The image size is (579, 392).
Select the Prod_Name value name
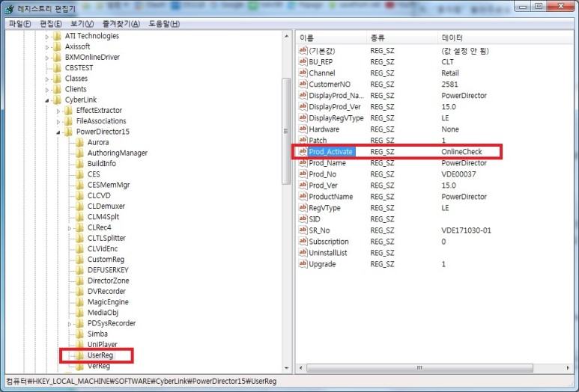click(x=327, y=163)
